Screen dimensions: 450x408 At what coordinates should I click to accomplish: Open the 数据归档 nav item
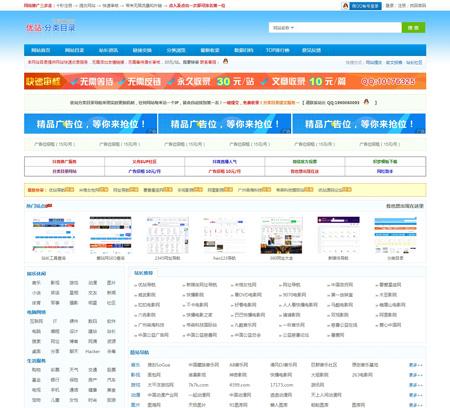tap(244, 50)
